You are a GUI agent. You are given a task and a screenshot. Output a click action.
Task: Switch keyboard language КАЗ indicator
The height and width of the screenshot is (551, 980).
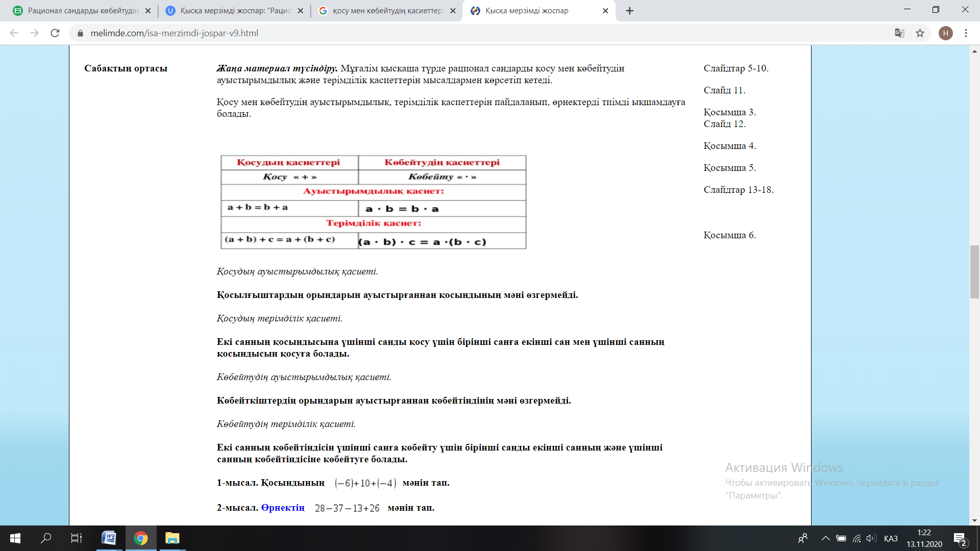pos(891,539)
